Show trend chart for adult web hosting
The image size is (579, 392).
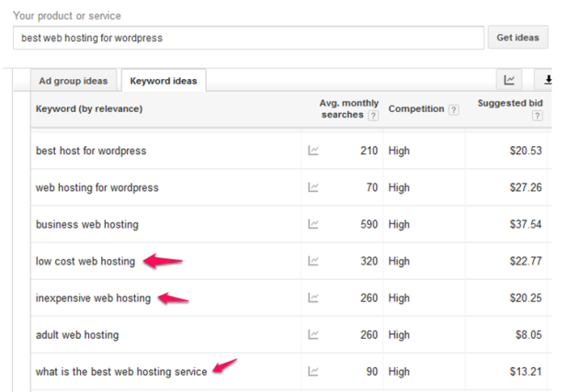pyautogui.click(x=313, y=334)
